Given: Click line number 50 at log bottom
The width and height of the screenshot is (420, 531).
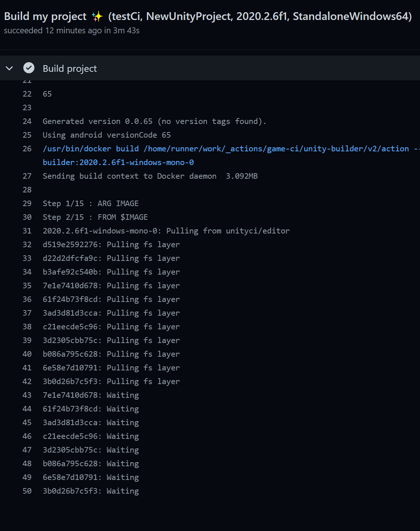Looking at the screenshot, I should pyautogui.click(x=27, y=491).
